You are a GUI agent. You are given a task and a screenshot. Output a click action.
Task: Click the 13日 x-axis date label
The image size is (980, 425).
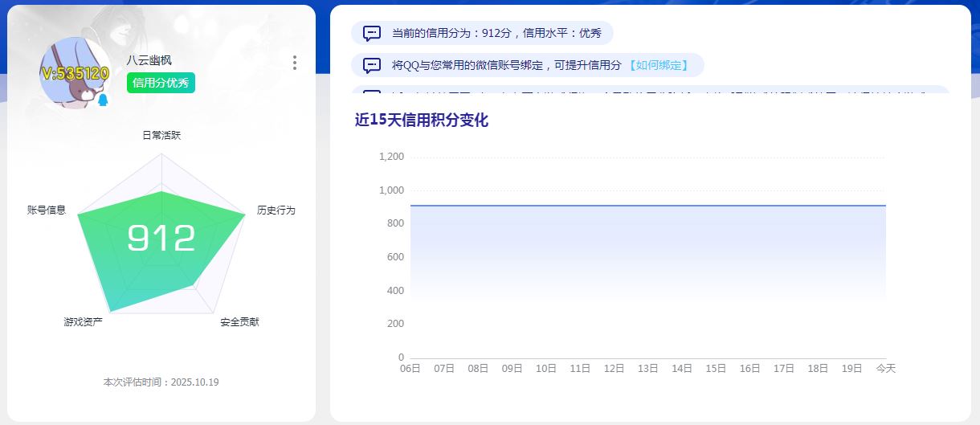(x=648, y=368)
